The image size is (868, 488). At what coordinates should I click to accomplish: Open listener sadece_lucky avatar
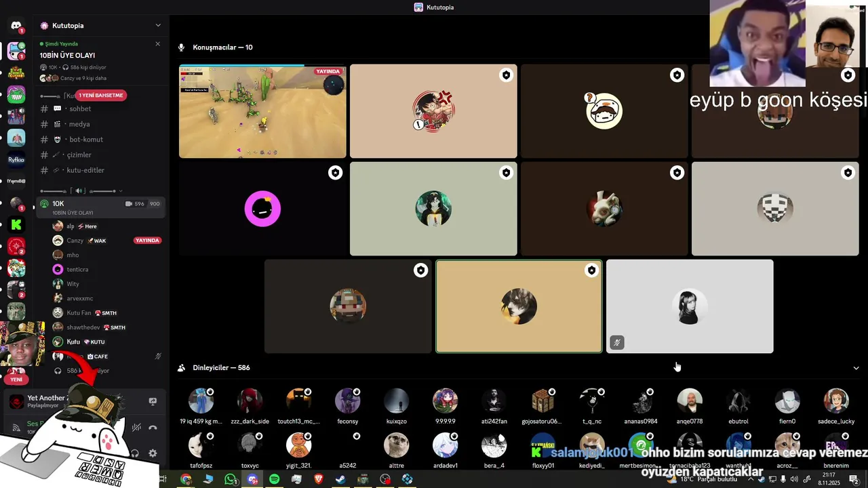pos(836,401)
